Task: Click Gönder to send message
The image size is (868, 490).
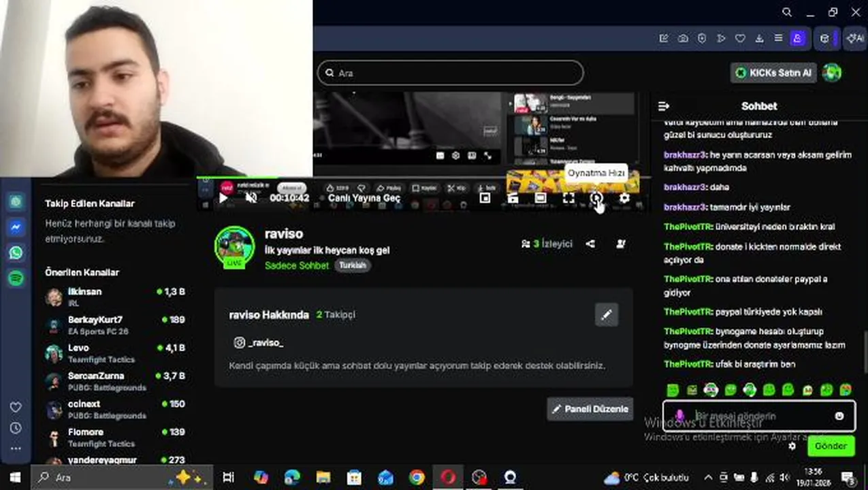Action: [831, 446]
